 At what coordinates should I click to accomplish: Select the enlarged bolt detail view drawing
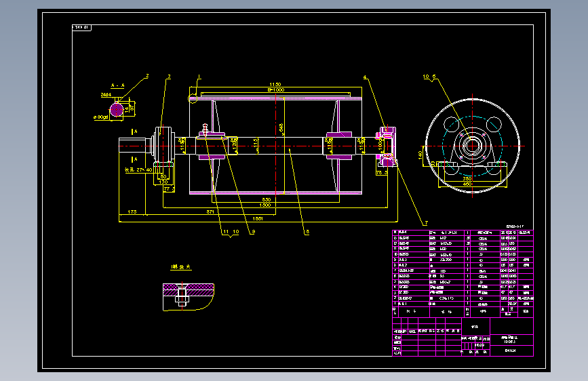[x=189, y=297]
